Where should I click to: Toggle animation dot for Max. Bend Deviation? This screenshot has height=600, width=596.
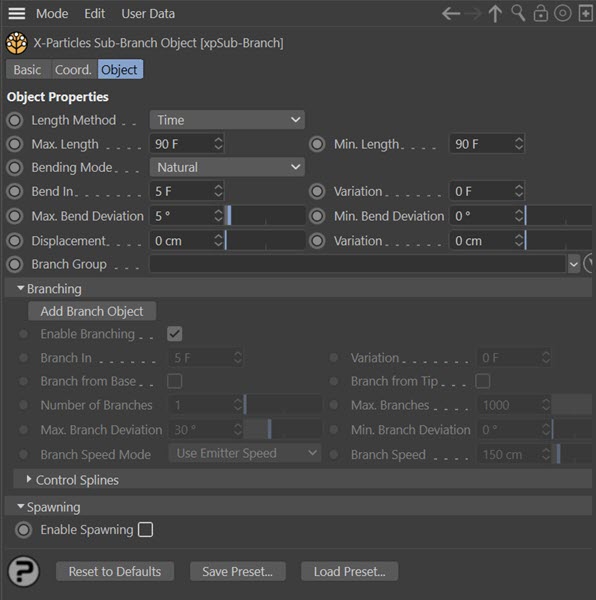coord(15,216)
